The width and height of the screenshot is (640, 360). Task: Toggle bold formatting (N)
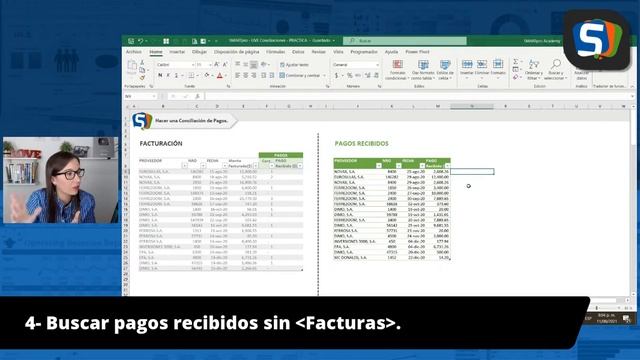click(160, 76)
